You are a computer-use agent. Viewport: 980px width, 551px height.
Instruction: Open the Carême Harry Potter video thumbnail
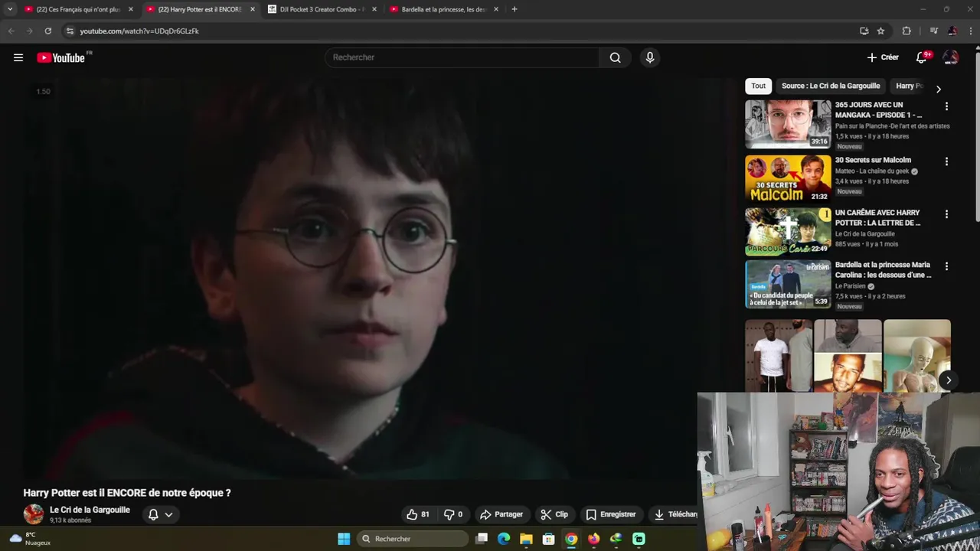click(x=788, y=231)
